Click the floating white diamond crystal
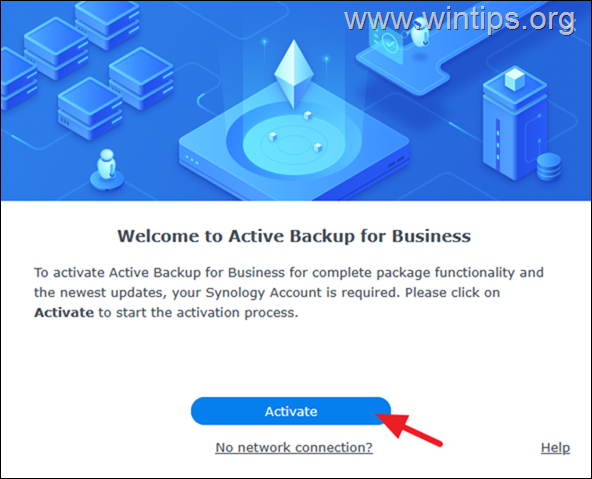592x479 pixels. coord(294,74)
